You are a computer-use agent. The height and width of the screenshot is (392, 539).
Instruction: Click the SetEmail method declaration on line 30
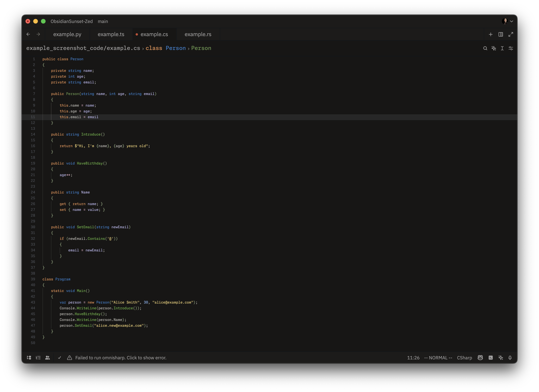pyautogui.click(x=85, y=227)
